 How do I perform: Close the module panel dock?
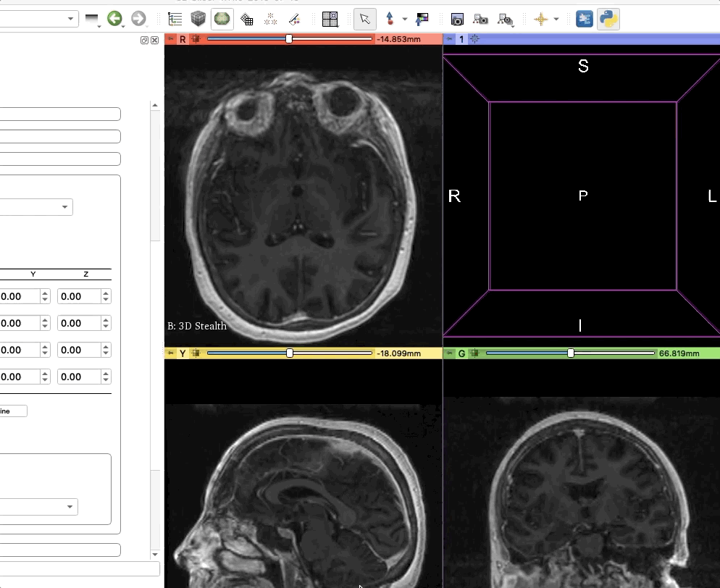pyautogui.click(x=155, y=41)
